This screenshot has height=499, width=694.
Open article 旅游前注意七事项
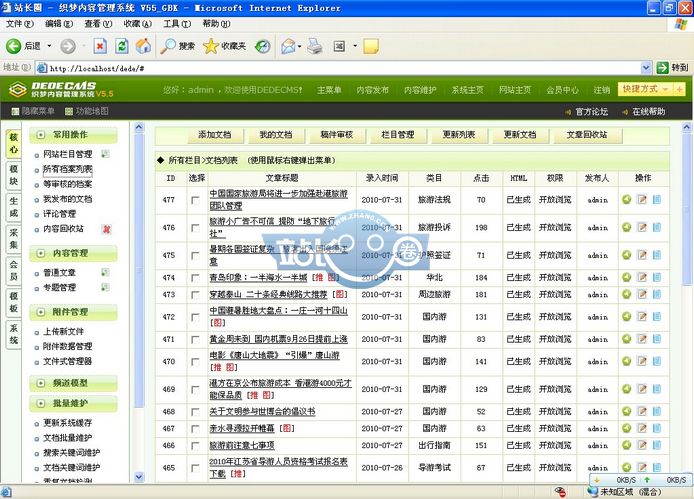coord(242,445)
